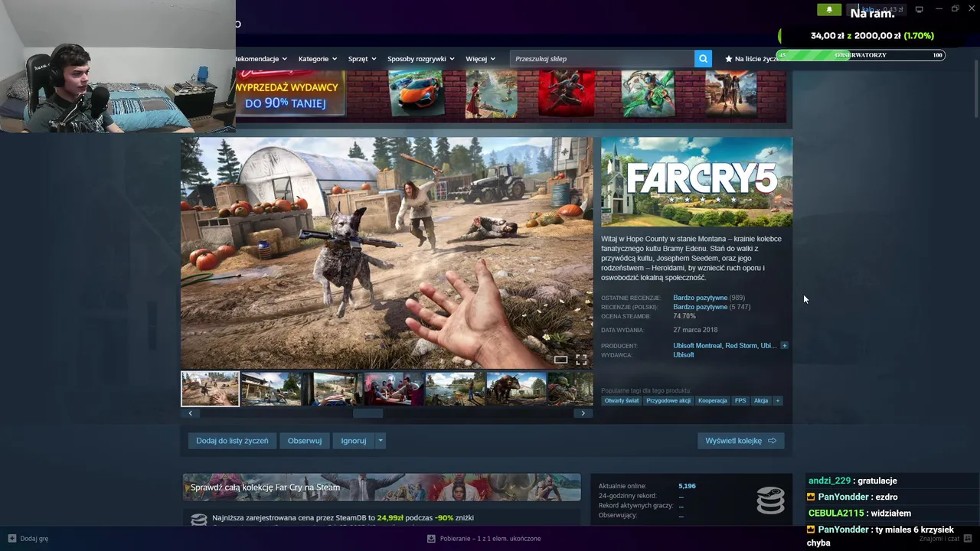Click the 74.70% SteamDB rating value
The width and height of the screenshot is (980, 551).
click(684, 316)
